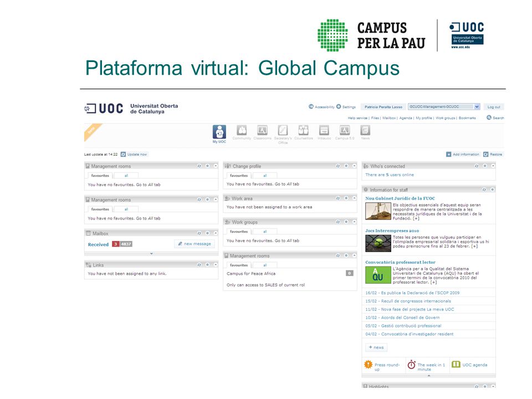Refresh the Mailbox panel
Viewport: 532px width, 399px height.
tap(199, 233)
